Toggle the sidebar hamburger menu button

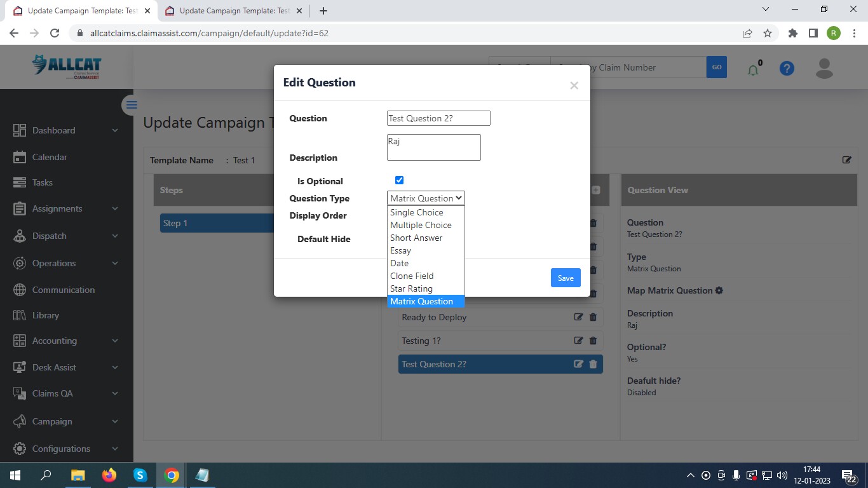tap(132, 105)
